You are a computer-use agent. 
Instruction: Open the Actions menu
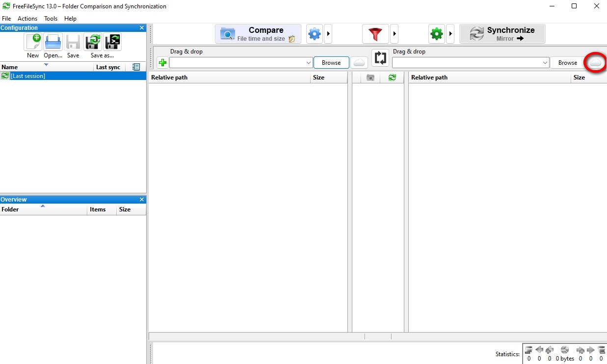coord(27,19)
